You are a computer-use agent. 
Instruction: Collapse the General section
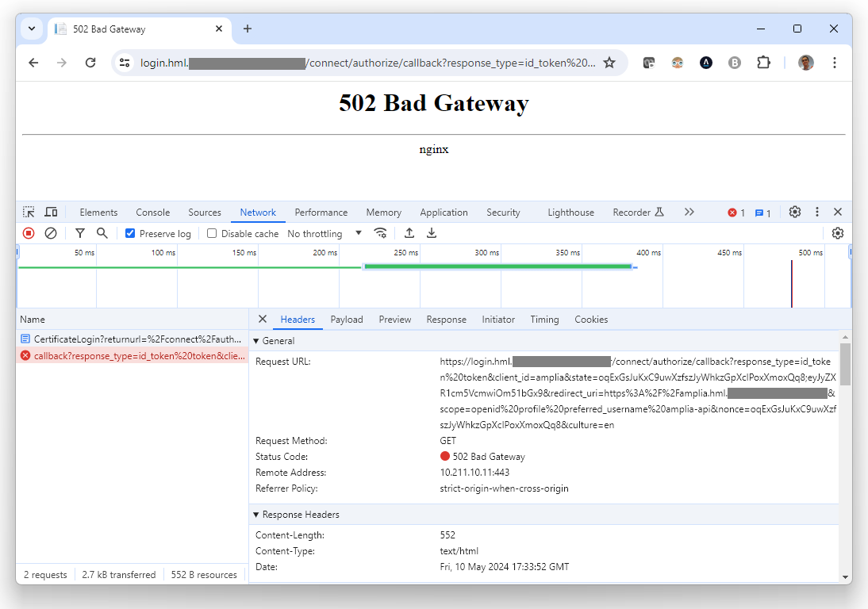pos(256,341)
